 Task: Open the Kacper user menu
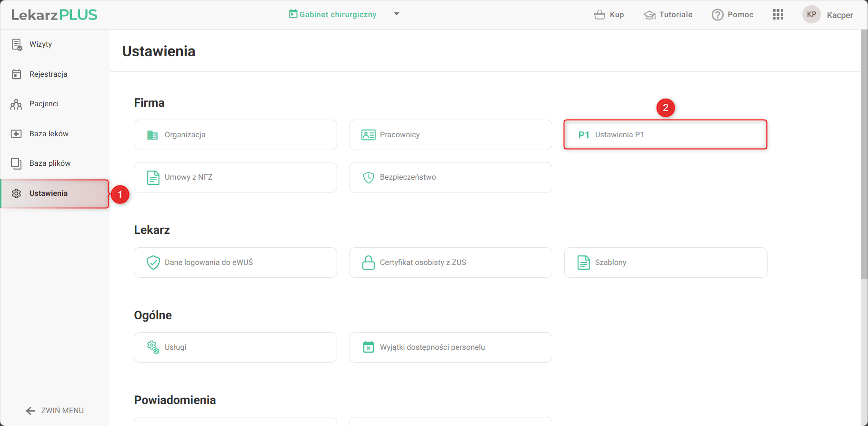(x=839, y=15)
